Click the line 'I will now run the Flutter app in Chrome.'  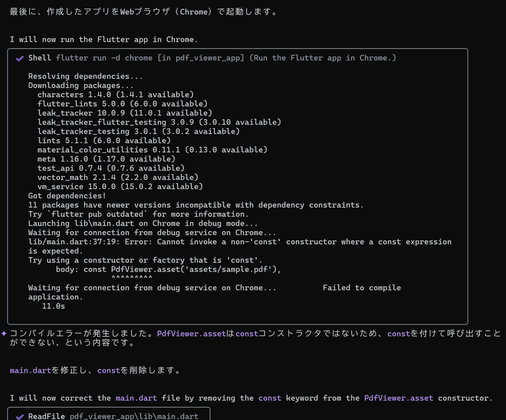coord(104,40)
